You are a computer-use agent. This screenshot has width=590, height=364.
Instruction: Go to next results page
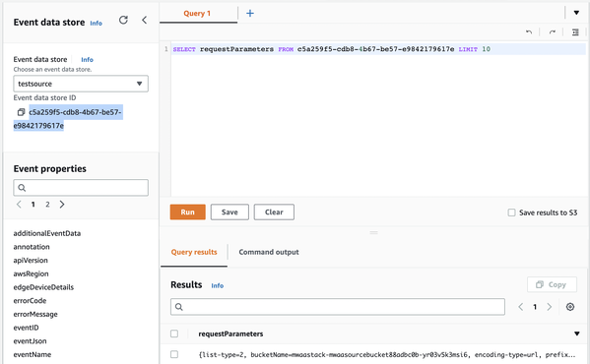tap(549, 307)
